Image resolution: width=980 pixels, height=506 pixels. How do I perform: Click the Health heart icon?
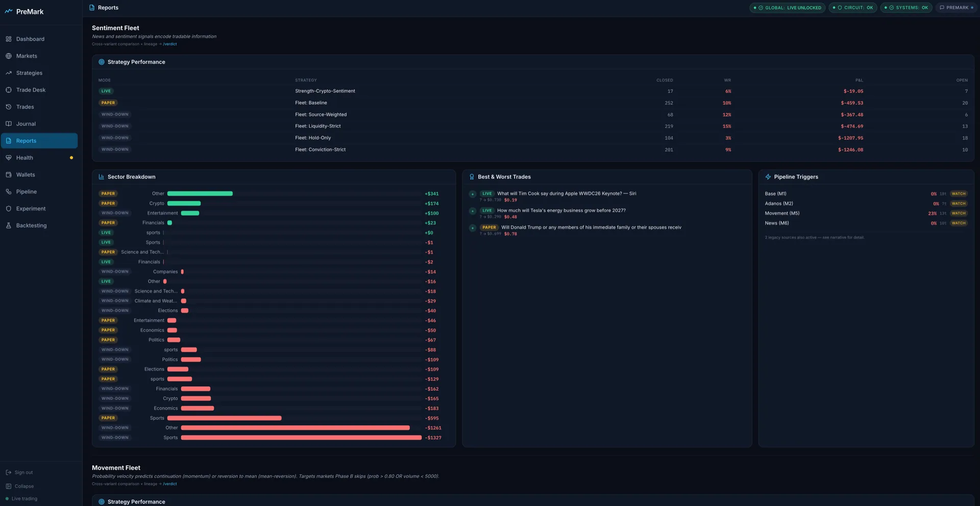[x=9, y=158]
